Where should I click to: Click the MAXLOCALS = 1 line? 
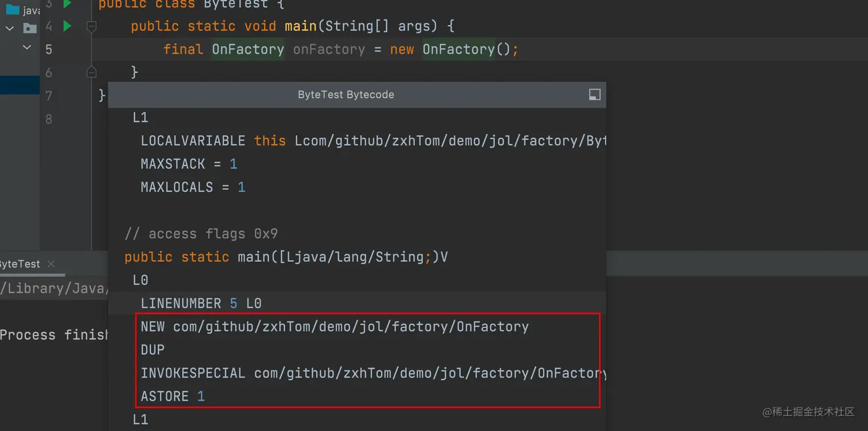(x=193, y=187)
